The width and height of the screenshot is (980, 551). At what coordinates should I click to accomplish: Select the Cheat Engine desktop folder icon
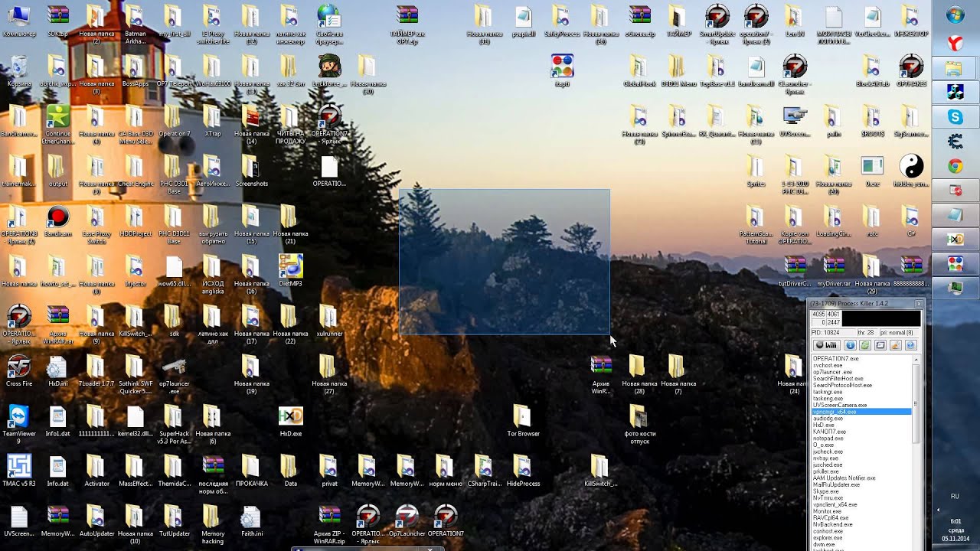click(x=135, y=170)
